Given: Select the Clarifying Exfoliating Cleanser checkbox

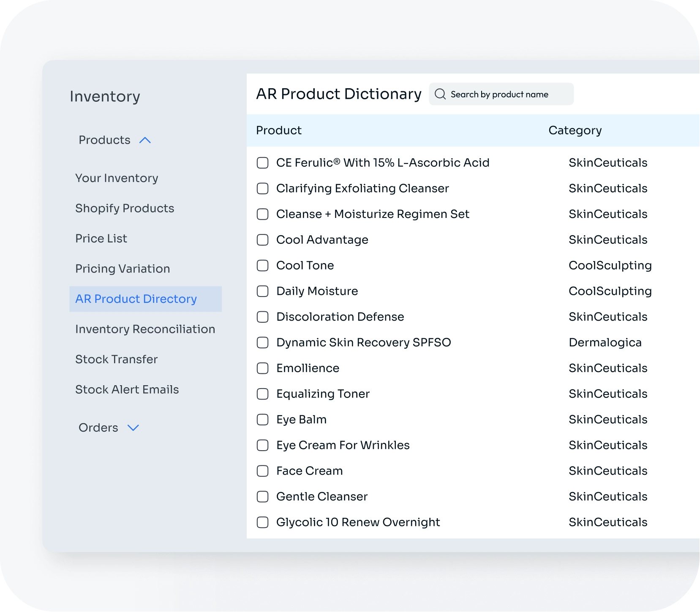Looking at the screenshot, I should 263,189.
